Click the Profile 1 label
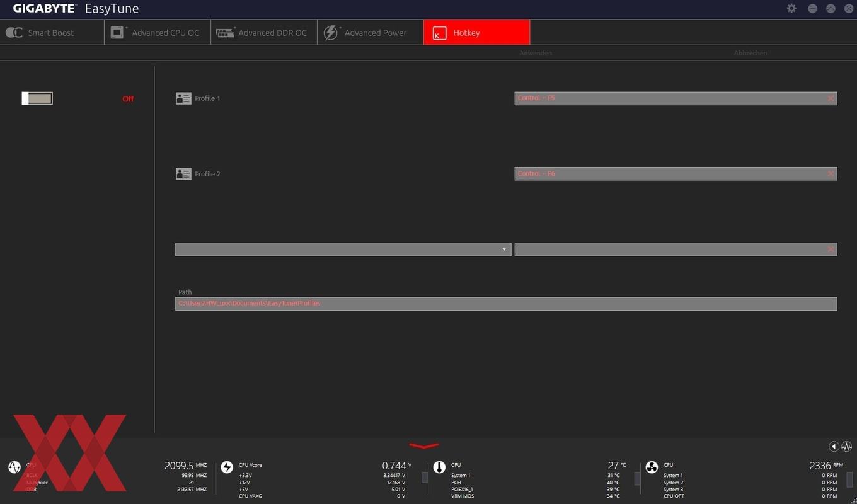 pyautogui.click(x=207, y=98)
